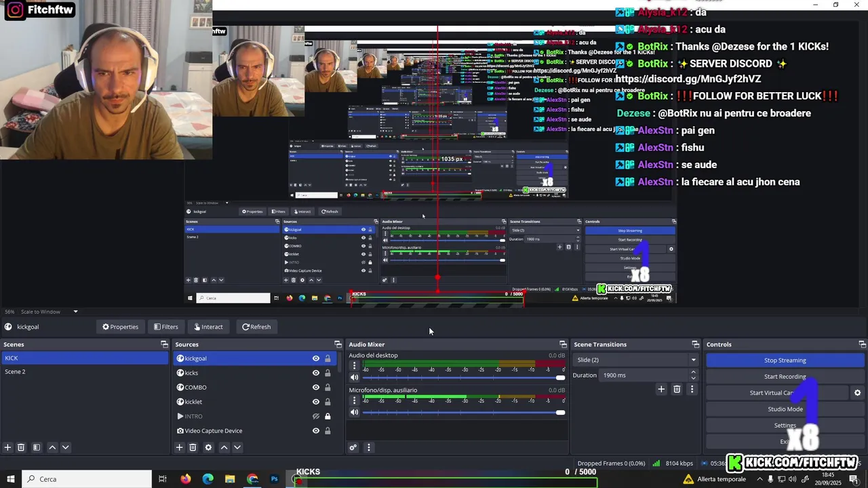Open File Explorer from the taskbar

[230, 479]
